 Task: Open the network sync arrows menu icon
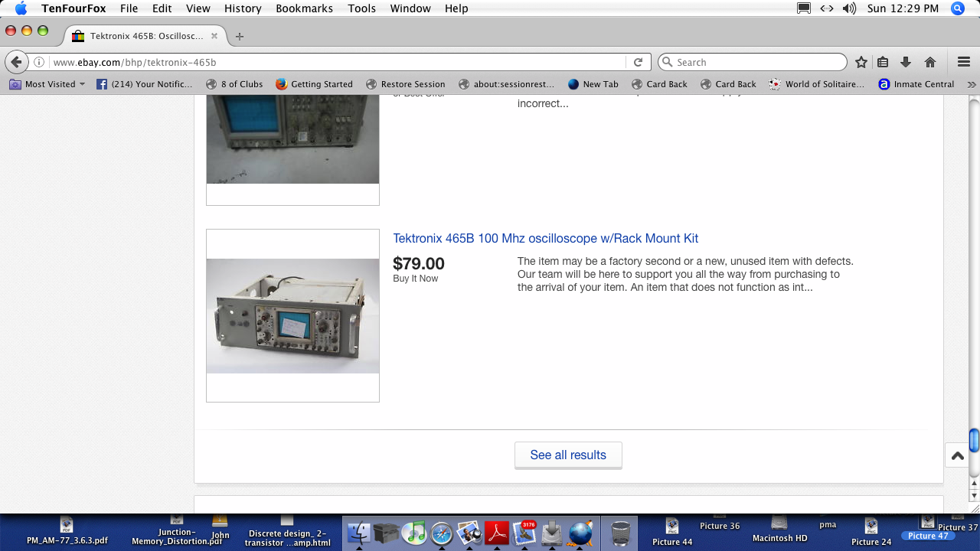coord(827,8)
